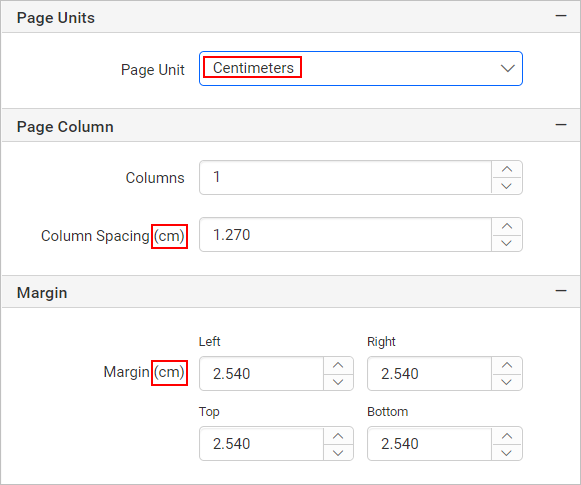Collapse the Margin section
This screenshot has height=485, width=581.
coord(561,291)
